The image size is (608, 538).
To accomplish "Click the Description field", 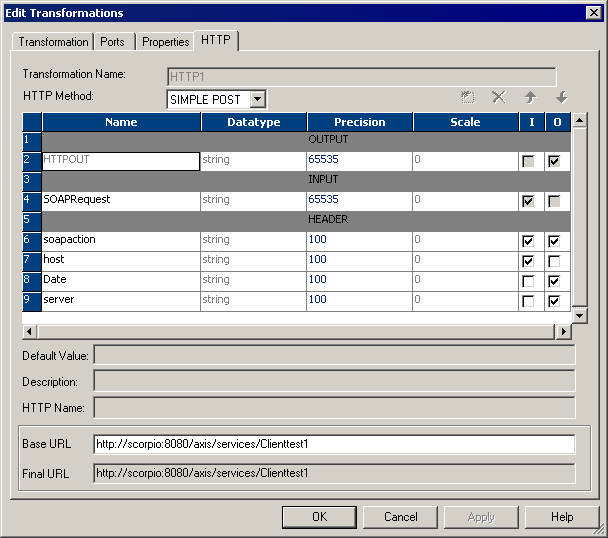I will [x=334, y=381].
